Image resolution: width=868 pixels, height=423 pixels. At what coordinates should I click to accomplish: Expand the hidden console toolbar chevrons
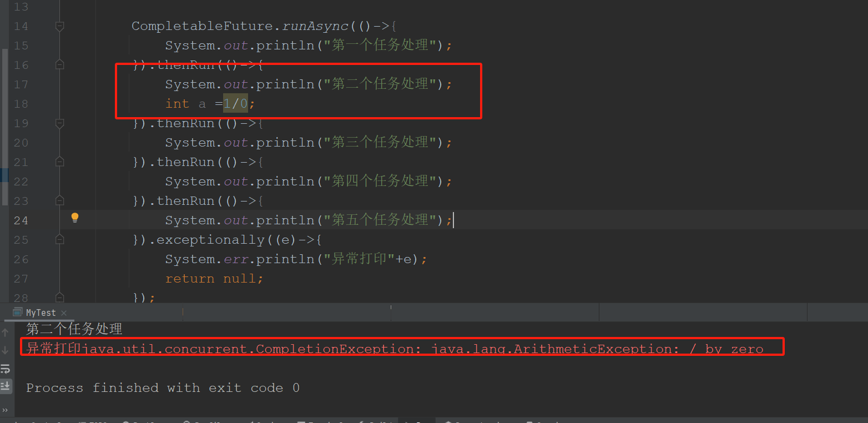(x=6, y=410)
